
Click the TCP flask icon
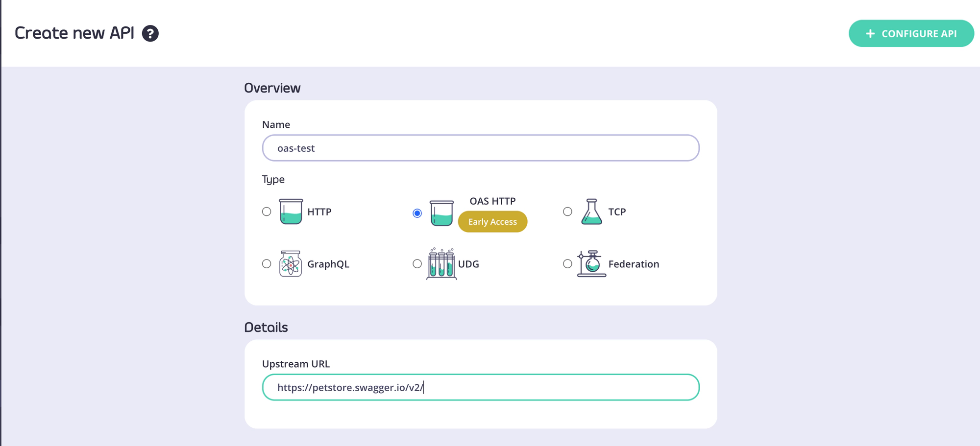591,211
